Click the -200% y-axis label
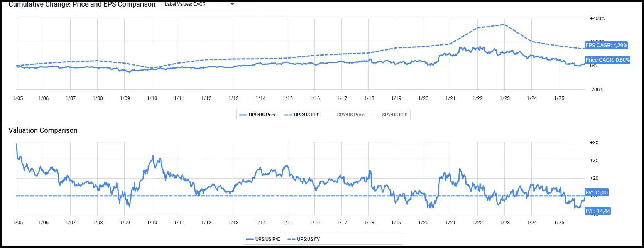 click(596, 90)
